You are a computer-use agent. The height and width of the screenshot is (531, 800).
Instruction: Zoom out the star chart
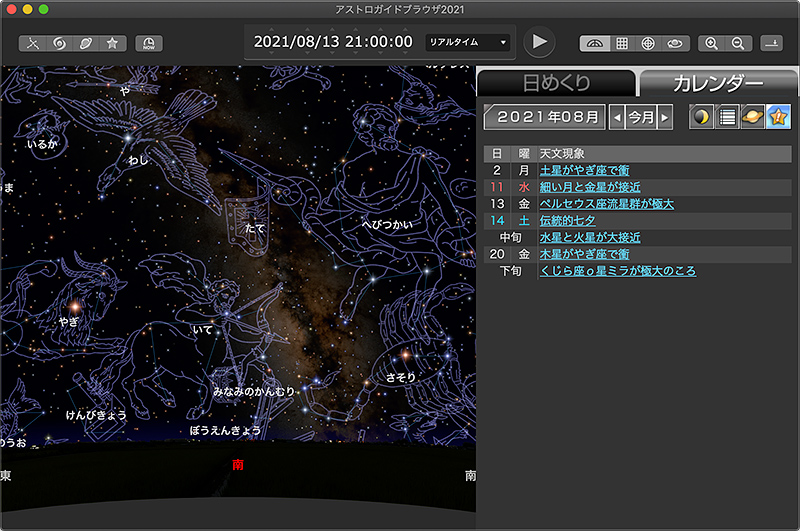(738, 43)
